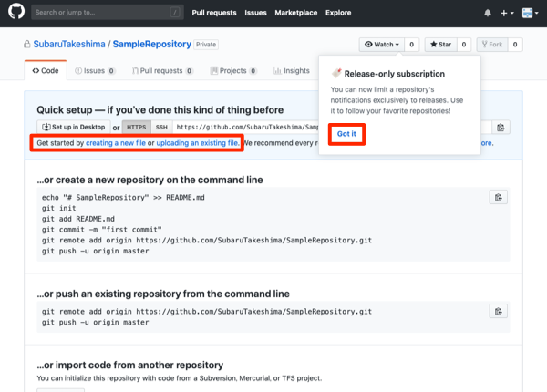Click the Release-only subscription heading
547x392 pixels.
[395, 74]
